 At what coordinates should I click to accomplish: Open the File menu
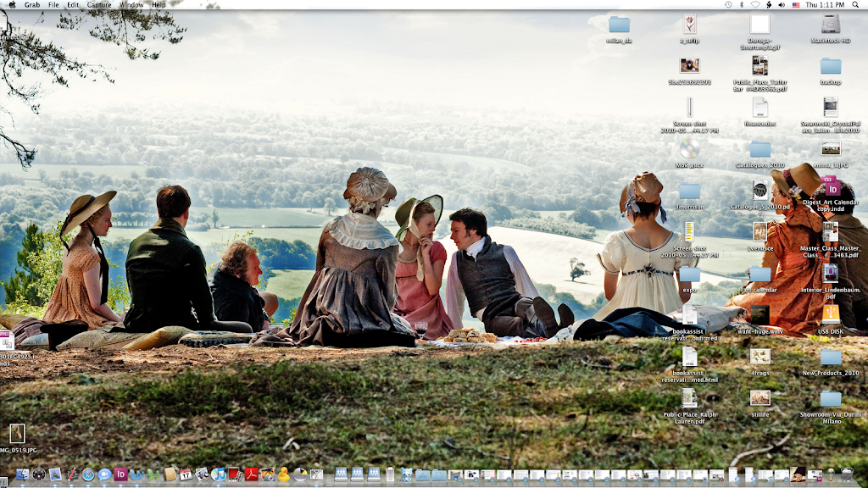53,4
